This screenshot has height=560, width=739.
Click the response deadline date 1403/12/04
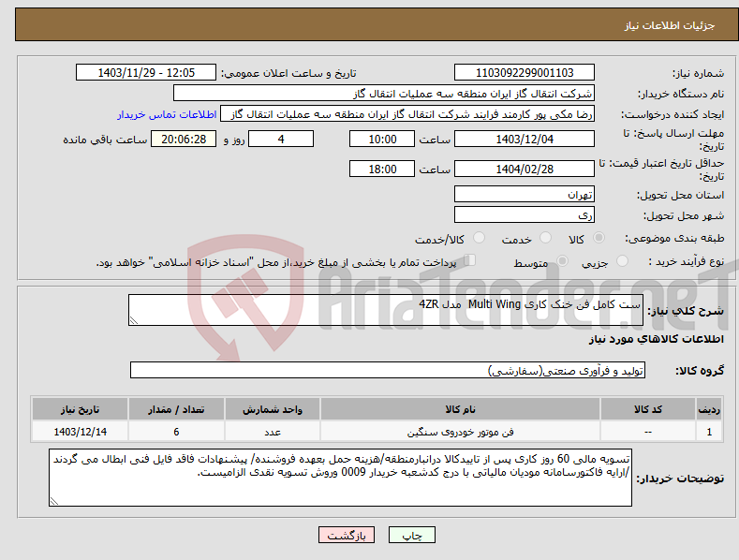coord(525,139)
